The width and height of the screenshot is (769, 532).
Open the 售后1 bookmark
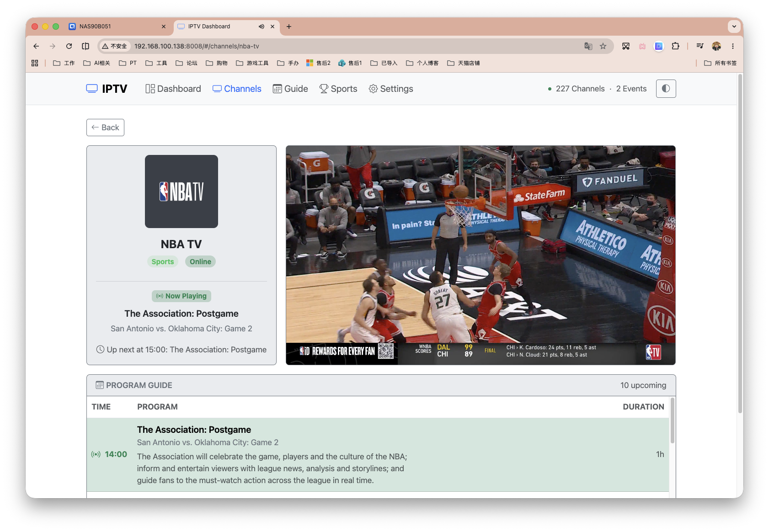[350, 63]
